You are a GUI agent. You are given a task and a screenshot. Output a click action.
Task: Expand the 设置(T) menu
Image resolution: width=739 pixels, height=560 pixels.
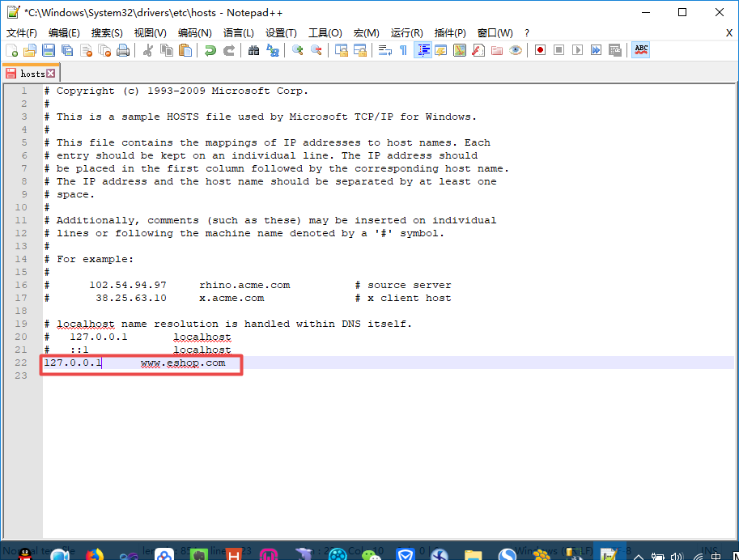[x=281, y=33]
